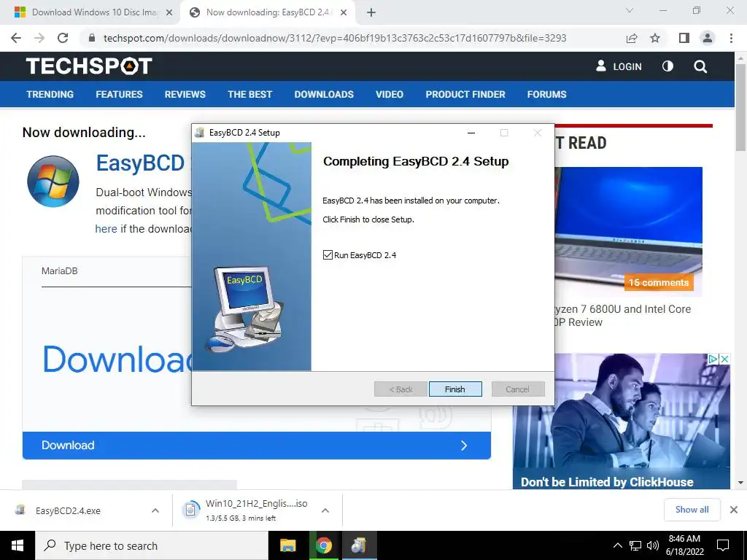Open FORUMS nav item

pos(547,94)
